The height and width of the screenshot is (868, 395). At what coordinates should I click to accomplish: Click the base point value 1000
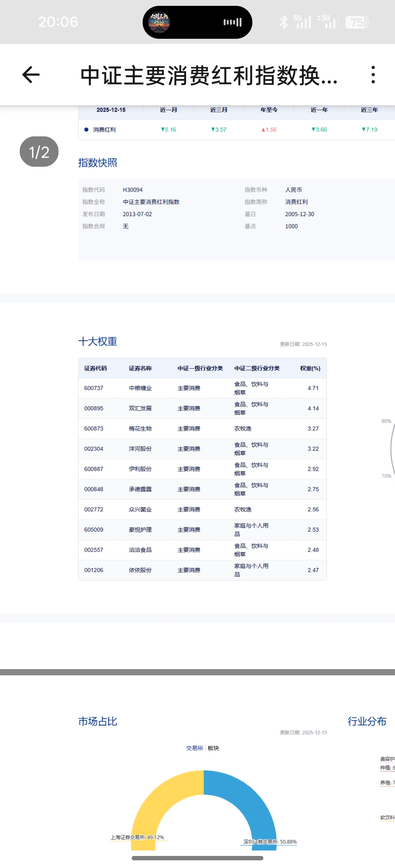pos(291,226)
